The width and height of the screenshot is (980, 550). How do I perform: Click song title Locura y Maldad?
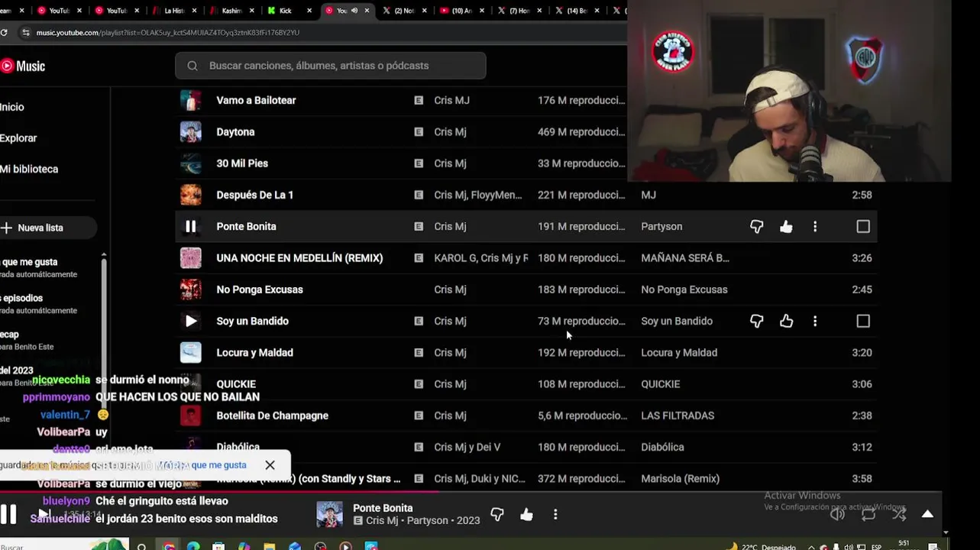pos(255,352)
